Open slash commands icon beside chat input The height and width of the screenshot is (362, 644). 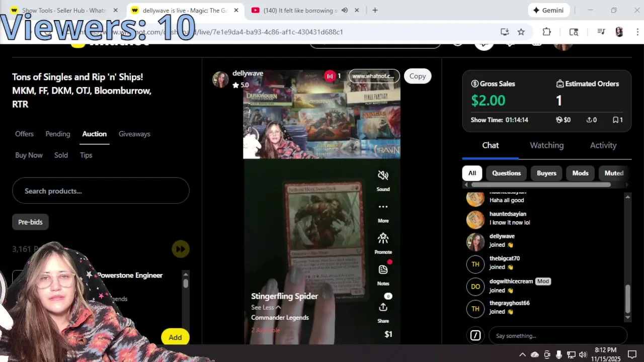point(475,335)
